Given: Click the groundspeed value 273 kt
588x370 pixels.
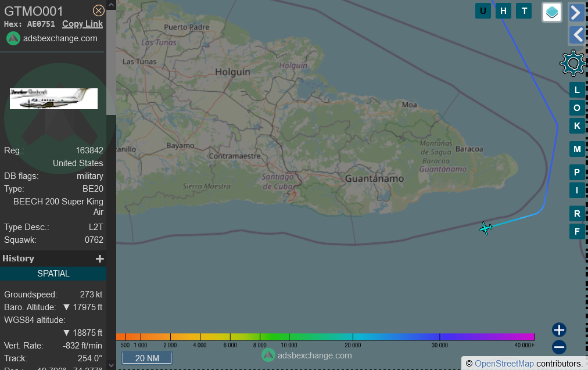Looking at the screenshot, I should coord(91,294).
